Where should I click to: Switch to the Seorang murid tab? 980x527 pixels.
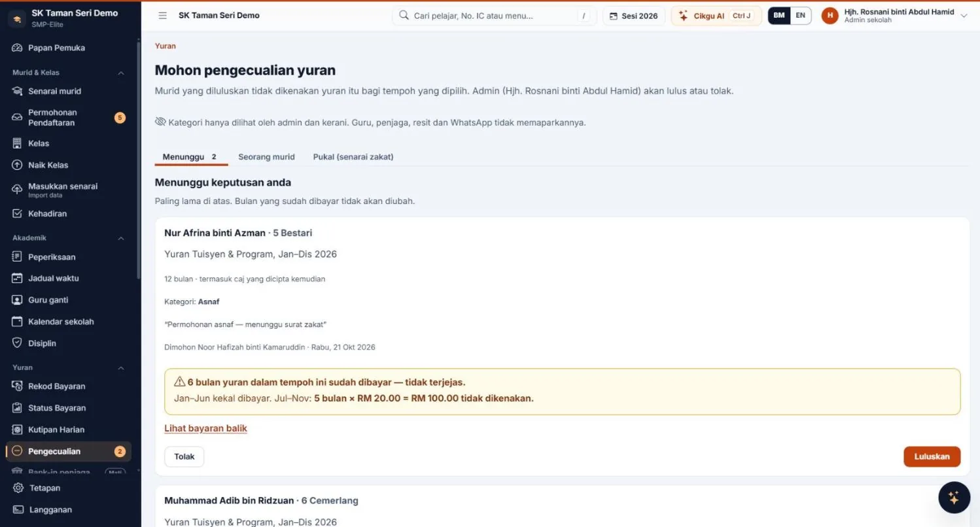click(x=266, y=157)
